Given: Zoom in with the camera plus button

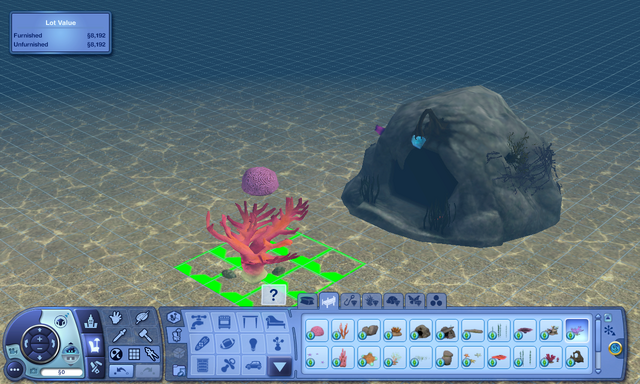Looking at the screenshot, I should [40, 339].
